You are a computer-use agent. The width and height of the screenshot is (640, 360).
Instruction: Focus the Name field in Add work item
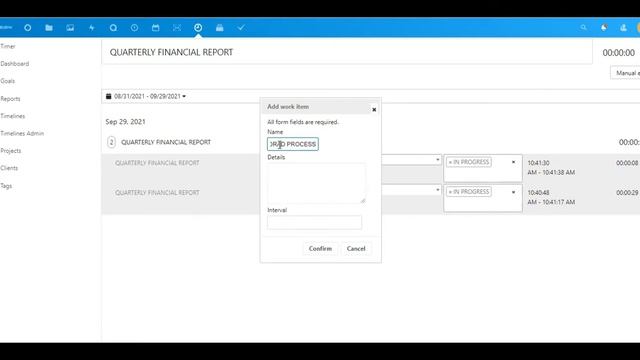click(x=293, y=144)
